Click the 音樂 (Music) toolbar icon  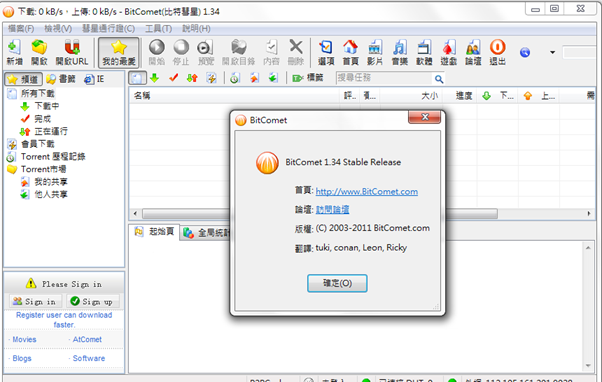tap(399, 52)
